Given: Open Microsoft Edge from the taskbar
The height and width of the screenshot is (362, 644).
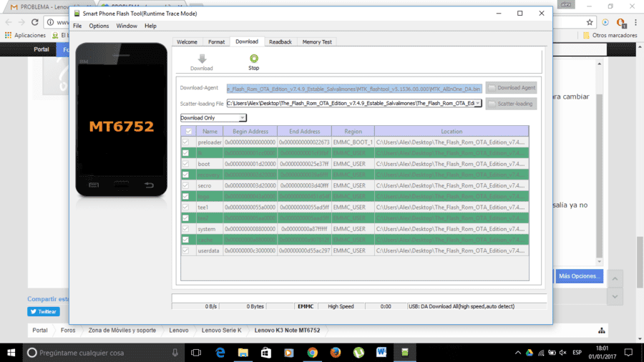Looking at the screenshot, I should click(220, 353).
